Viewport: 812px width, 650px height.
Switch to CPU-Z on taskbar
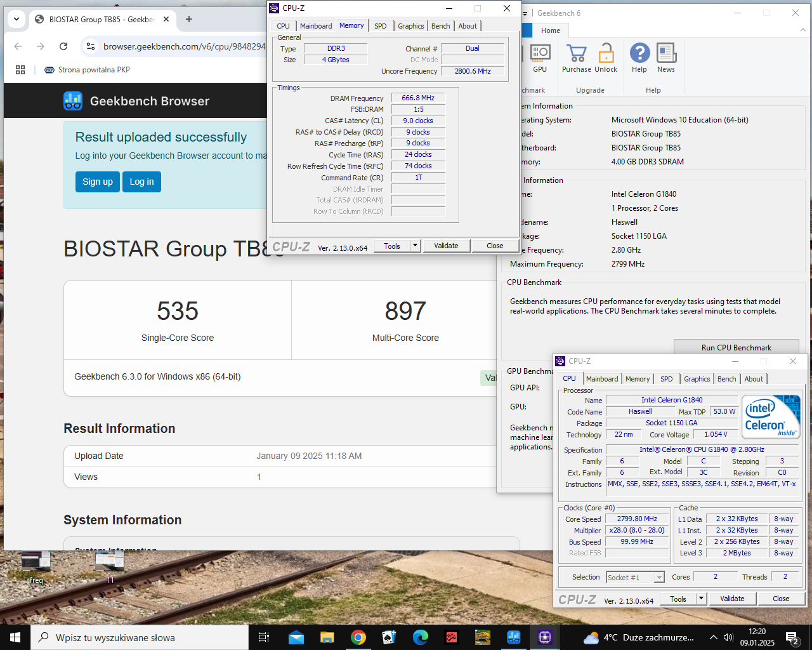point(545,637)
